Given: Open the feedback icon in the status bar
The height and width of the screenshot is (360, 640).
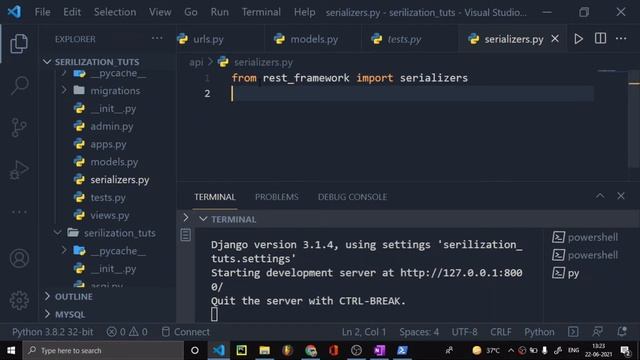Looking at the screenshot, I should tap(598, 331).
